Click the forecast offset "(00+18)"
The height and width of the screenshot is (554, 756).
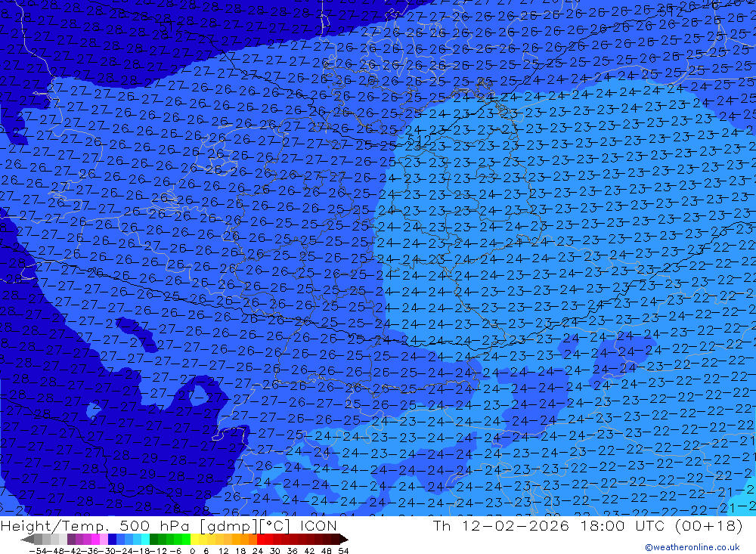(x=708, y=525)
